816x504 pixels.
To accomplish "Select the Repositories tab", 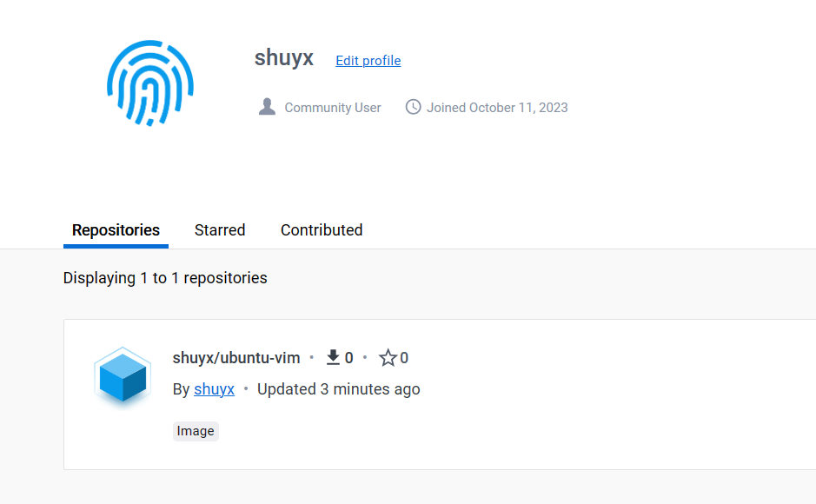I will tap(116, 230).
